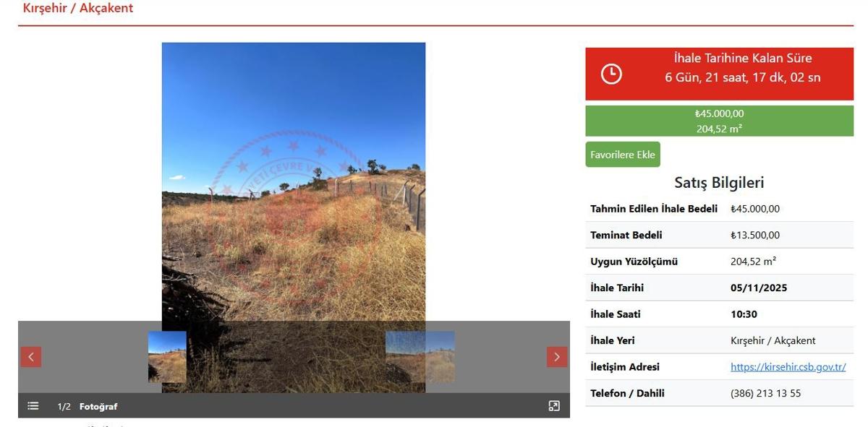Viewport: 868px width, 427px height.
Task: Expand the photo to fullscreen
Action: pos(554,406)
